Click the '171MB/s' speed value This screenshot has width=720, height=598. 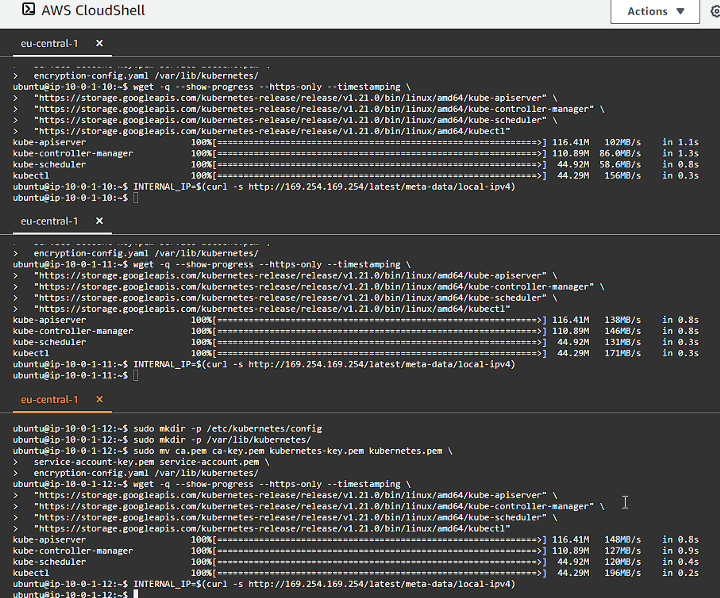pyautogui.click(x=622, y=353)
